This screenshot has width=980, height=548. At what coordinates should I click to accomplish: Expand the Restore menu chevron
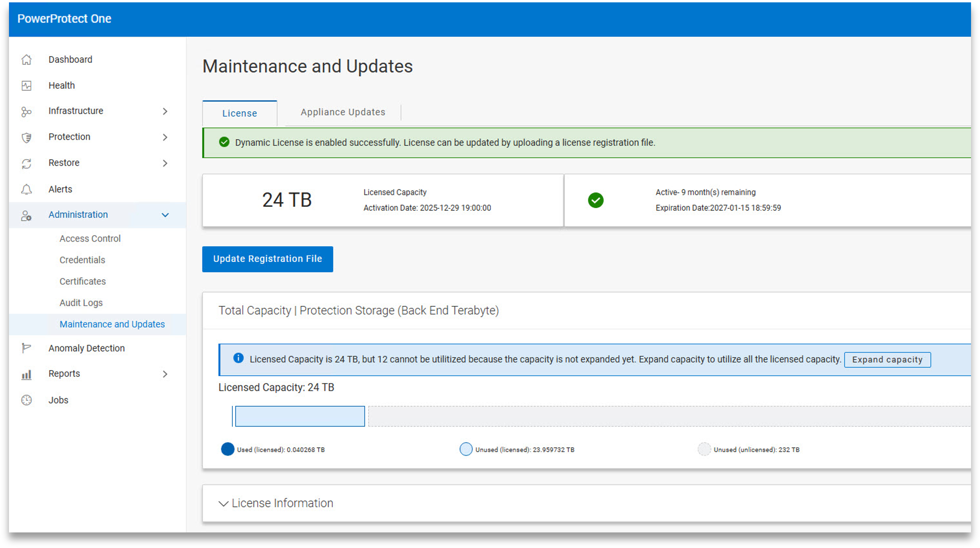(165, 163)
